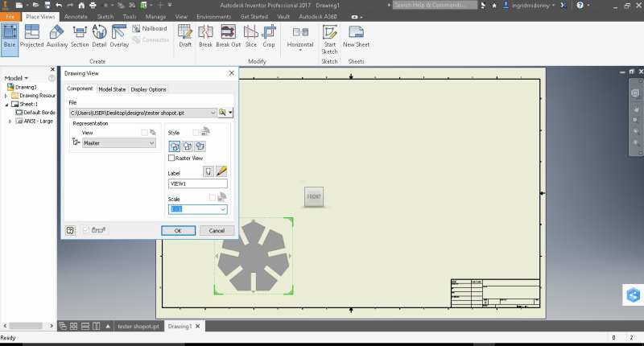The height and width of the screenshot is (346, 644).
Task: Open the Environments ribbon tab
Action: (213, 17)
